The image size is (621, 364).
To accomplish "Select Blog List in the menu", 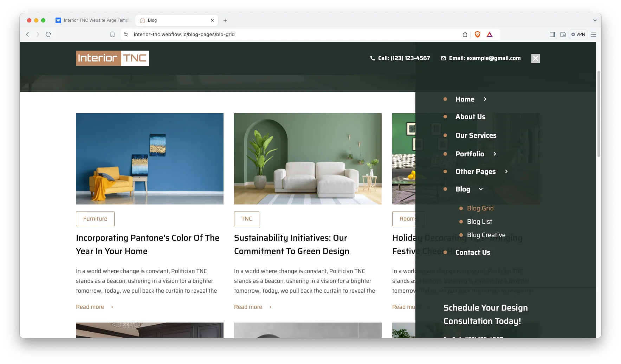I will click(479, 222).
